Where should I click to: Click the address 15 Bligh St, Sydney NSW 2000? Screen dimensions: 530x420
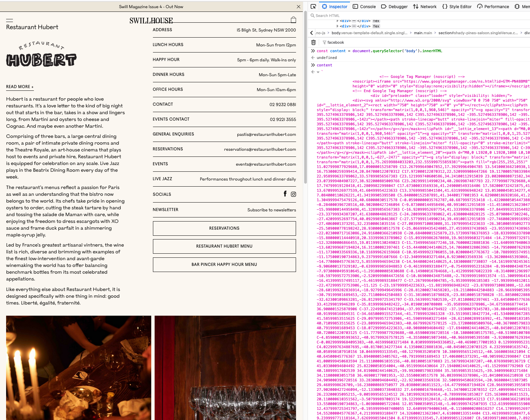coord(266,30)
